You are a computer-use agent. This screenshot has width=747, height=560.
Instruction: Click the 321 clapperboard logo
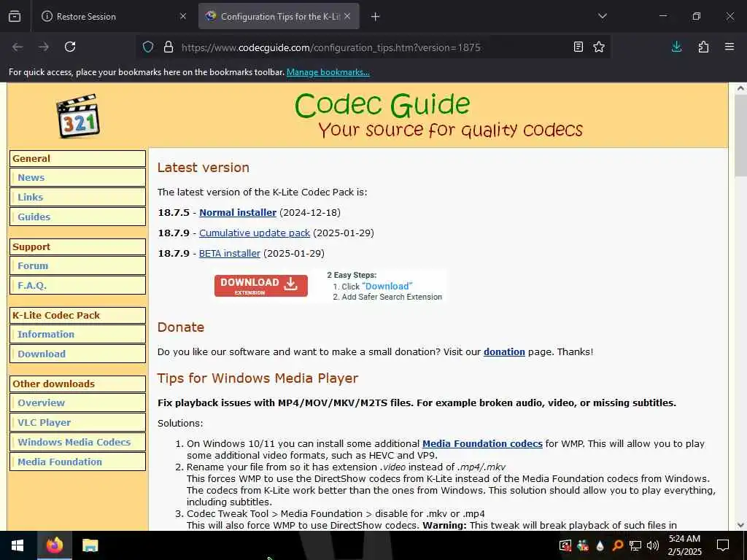[x=78, y=116]
